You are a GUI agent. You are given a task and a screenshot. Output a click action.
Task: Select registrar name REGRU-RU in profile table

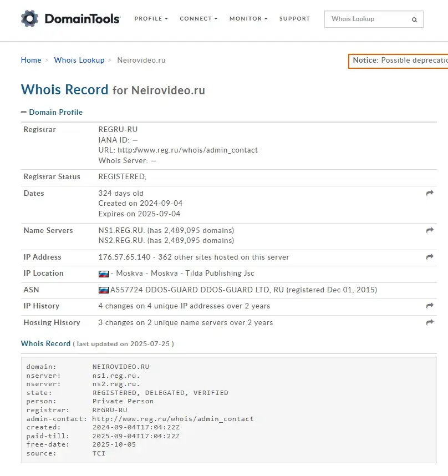118,130
